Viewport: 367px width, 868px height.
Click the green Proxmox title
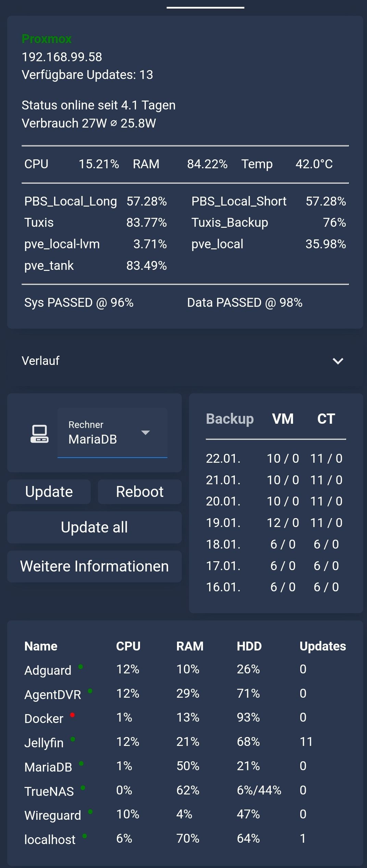(x=47, y=39)
